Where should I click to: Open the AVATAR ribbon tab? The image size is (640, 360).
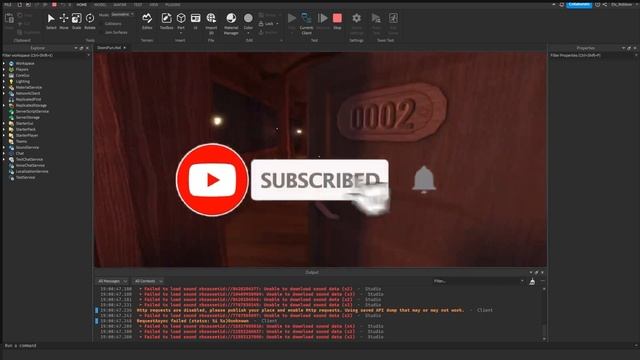120,4
